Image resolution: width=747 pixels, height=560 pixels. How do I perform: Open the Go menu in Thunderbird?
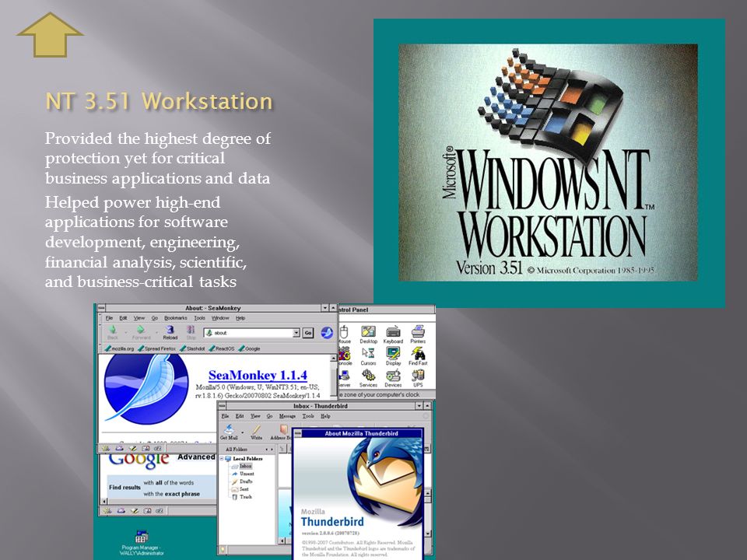(270, 415)
